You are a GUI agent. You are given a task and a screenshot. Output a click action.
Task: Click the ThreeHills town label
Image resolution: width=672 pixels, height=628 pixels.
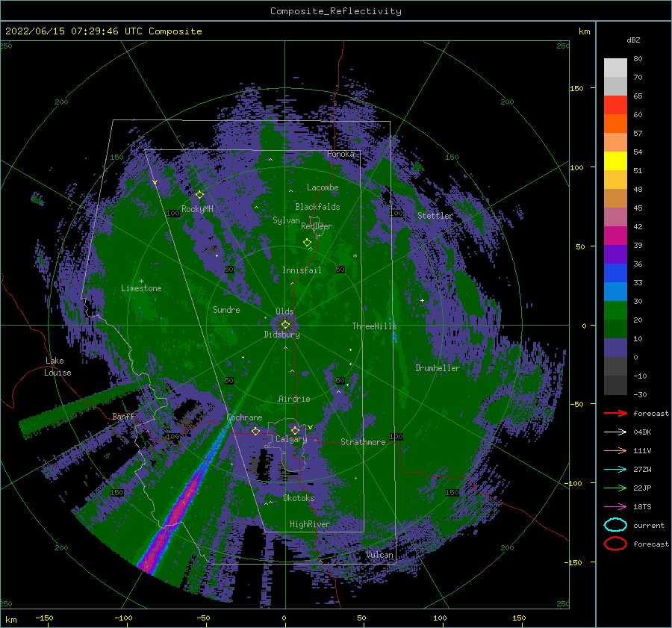pyautogui.click(x=375, y=326)
